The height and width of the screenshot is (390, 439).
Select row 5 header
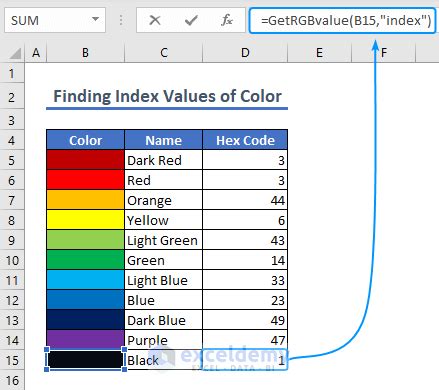pos(12,160)
